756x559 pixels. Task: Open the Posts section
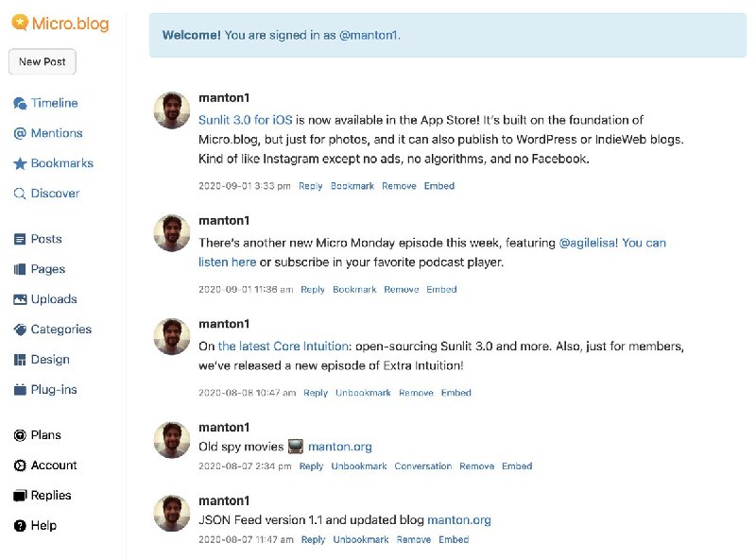tap(46, 239)
